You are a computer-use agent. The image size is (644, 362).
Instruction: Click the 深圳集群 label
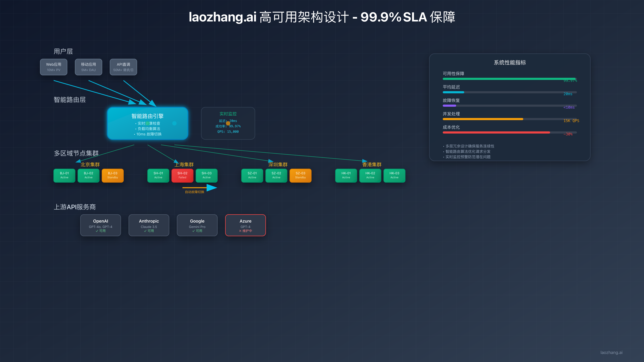278,164
